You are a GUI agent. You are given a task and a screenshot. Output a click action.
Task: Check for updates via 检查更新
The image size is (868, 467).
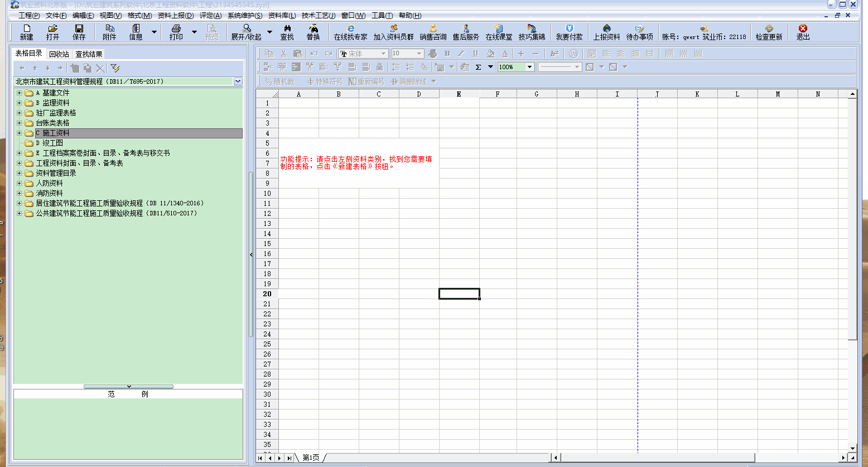(769, 32)
